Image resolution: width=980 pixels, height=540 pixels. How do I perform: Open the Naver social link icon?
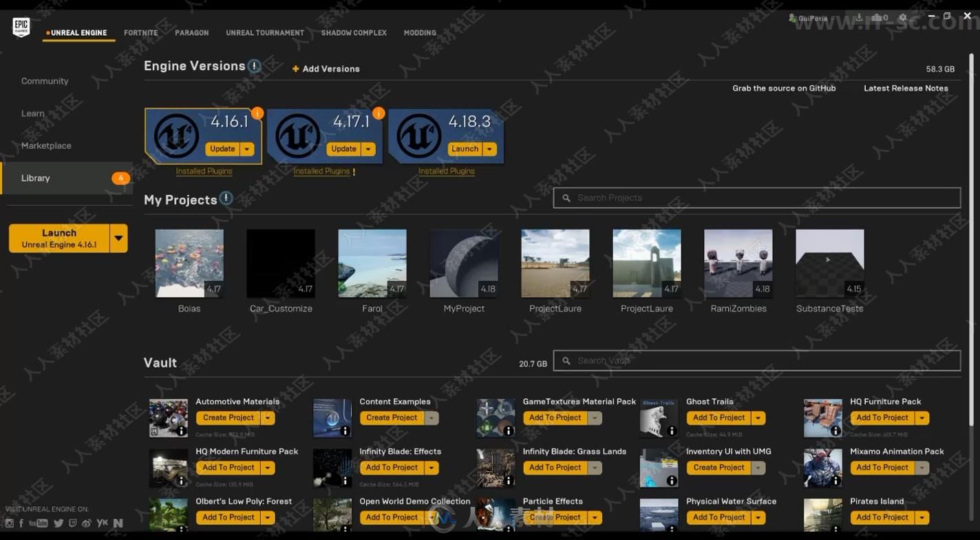coord(118,523)
